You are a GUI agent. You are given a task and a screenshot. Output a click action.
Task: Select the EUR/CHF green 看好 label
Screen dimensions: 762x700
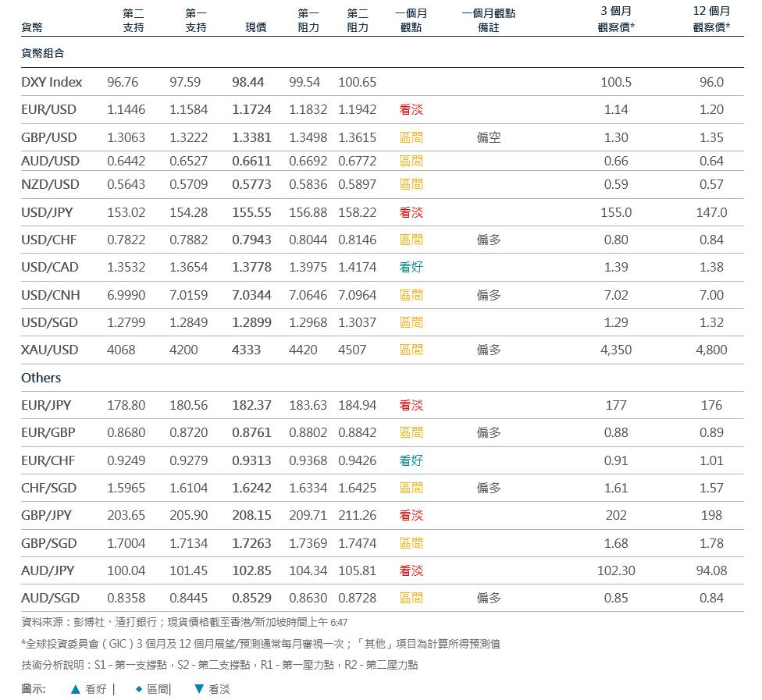411,460
